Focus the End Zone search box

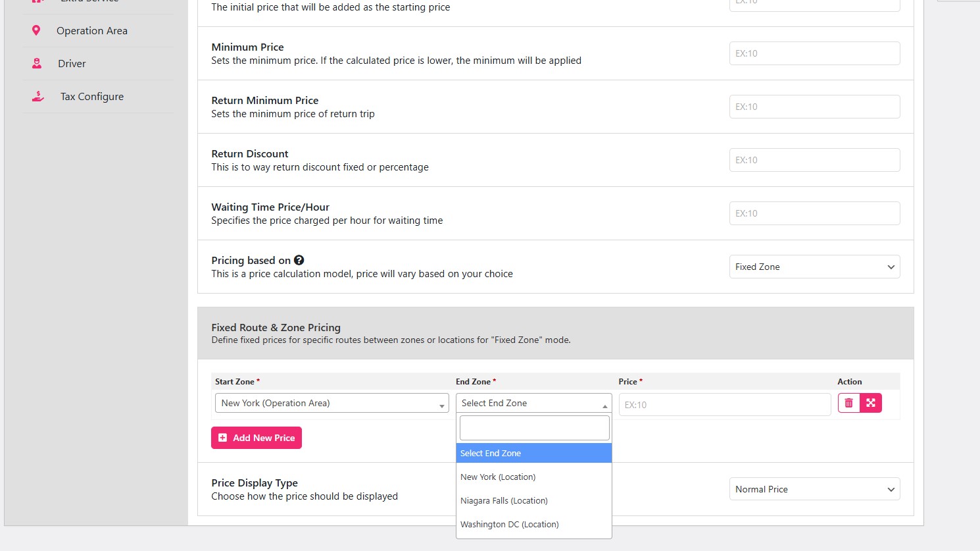click(x=534, y=428)
